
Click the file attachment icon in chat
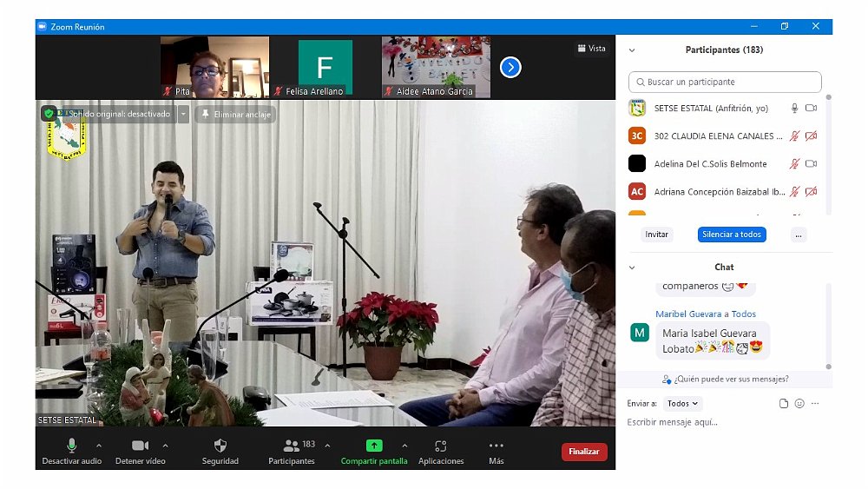[x=784, y=404]
